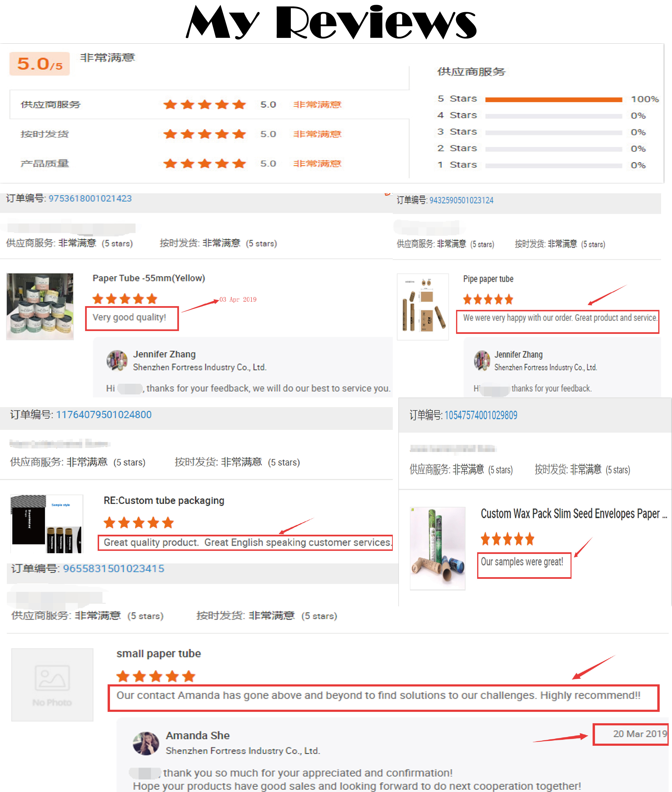Click the 4 Stars rating bar
Viewport: 672px width, 792px height.
click(x=553, y=116)
